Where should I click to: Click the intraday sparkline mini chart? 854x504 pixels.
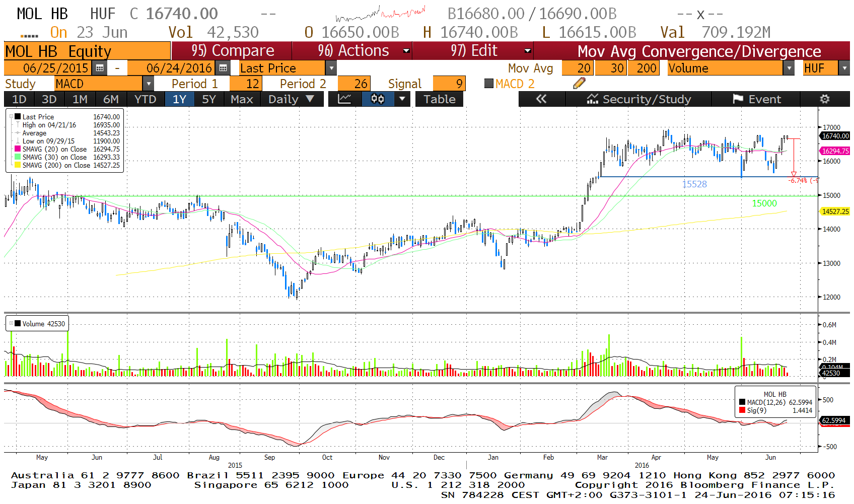click(x=381, y=14)
